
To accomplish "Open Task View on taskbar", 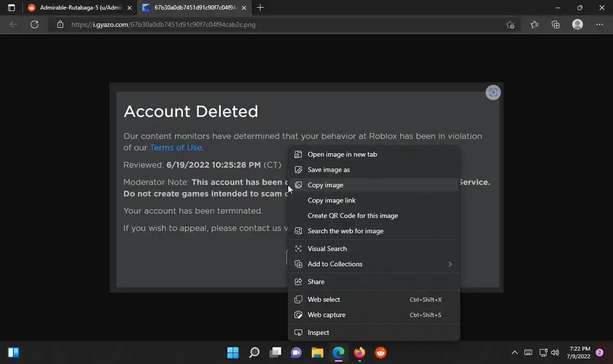I will click(x=275, y=353).
